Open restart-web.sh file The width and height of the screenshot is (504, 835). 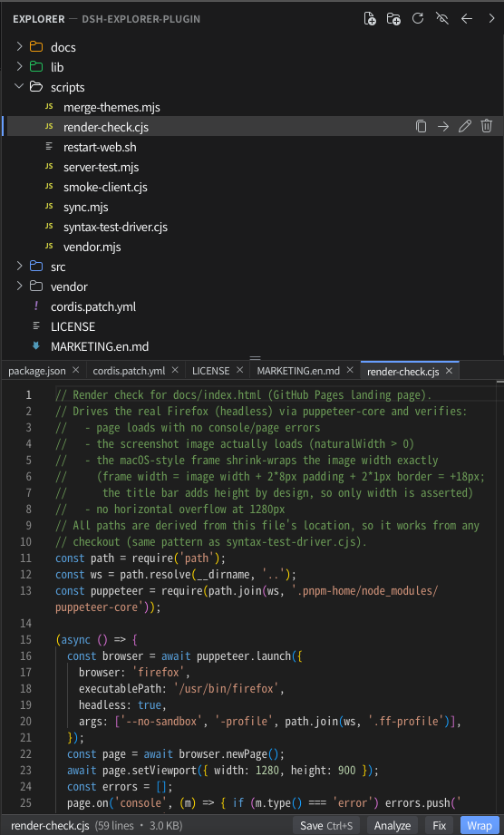[100, 147]
